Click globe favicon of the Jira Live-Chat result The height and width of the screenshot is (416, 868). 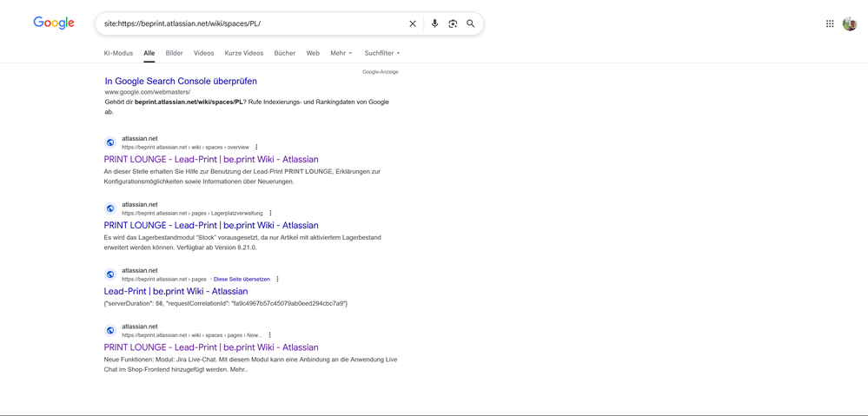pyautogui.click(x=110, y=331)
